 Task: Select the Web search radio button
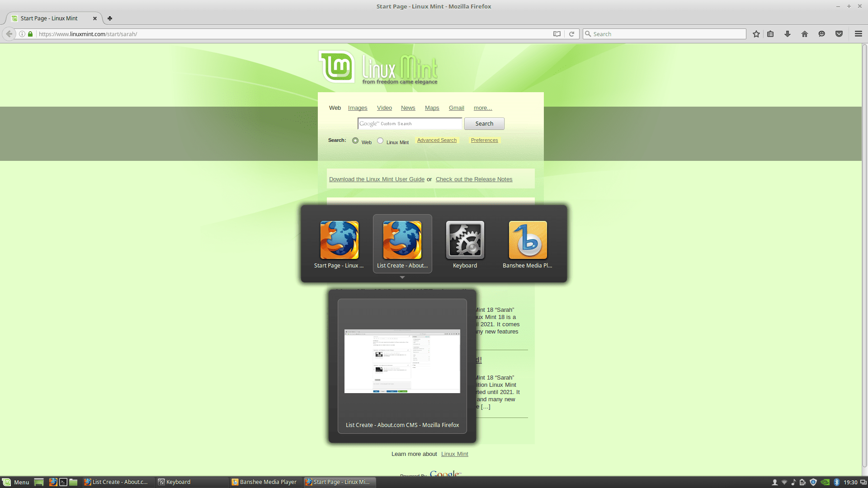(x=355, y=141)
